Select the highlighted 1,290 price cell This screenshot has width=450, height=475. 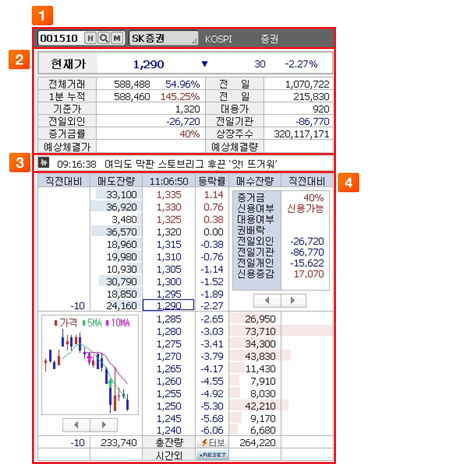168,305
